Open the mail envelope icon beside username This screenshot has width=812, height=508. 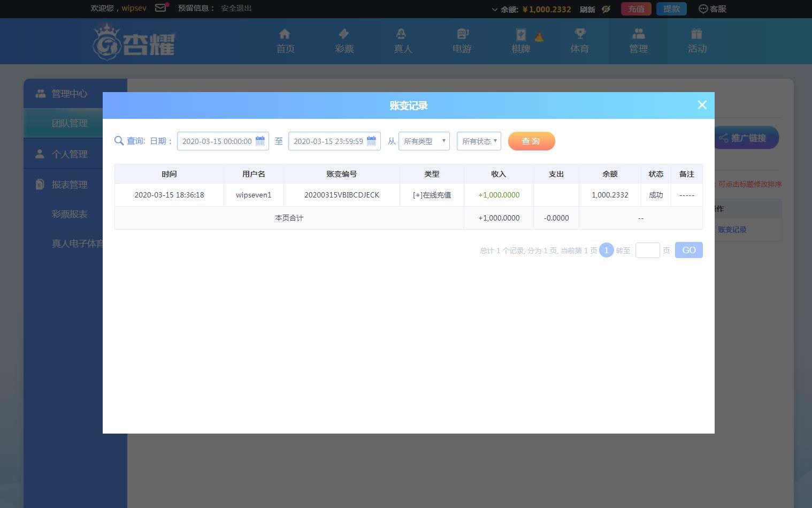(x=160, y=8)
